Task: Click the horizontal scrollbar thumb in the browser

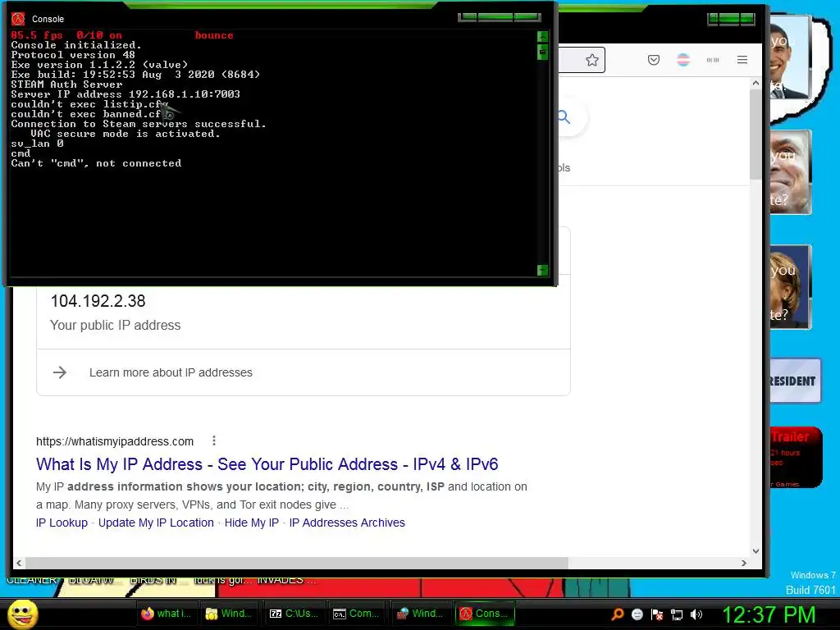Action: 297,563
